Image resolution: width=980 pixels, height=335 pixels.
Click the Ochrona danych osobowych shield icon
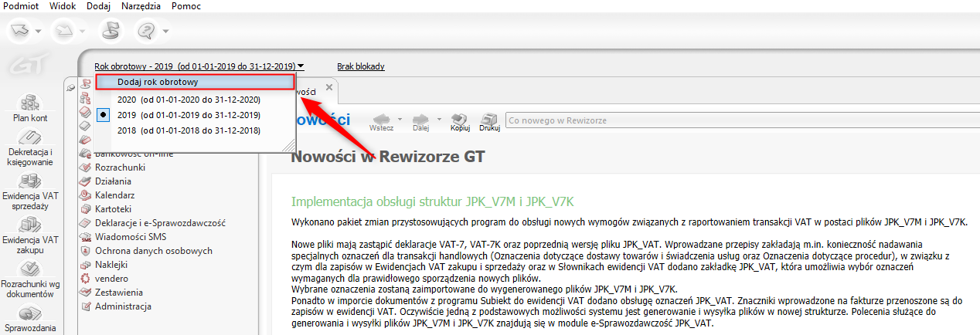(87, 250)
